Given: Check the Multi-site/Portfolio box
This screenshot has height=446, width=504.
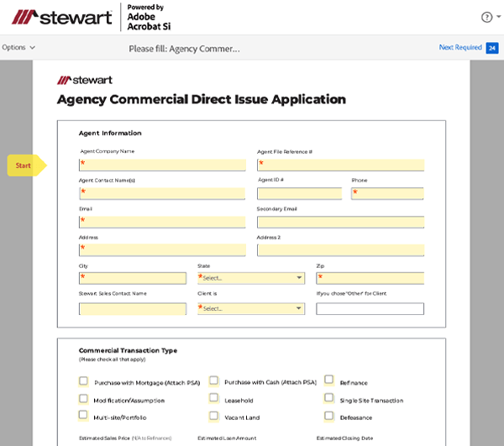Looking at the screenshot, I should pos(83,415).
